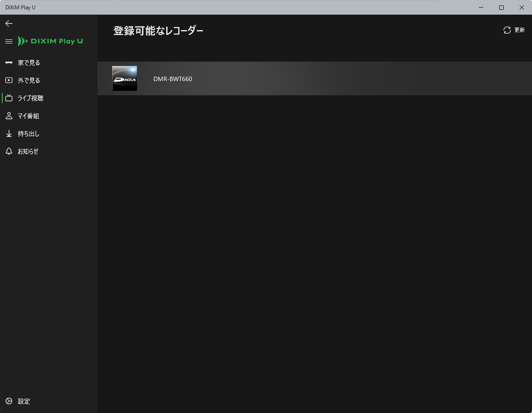Click the DIGA recorder thumbnail
This screenshot has width=532, height=413.
coord(125,78)
